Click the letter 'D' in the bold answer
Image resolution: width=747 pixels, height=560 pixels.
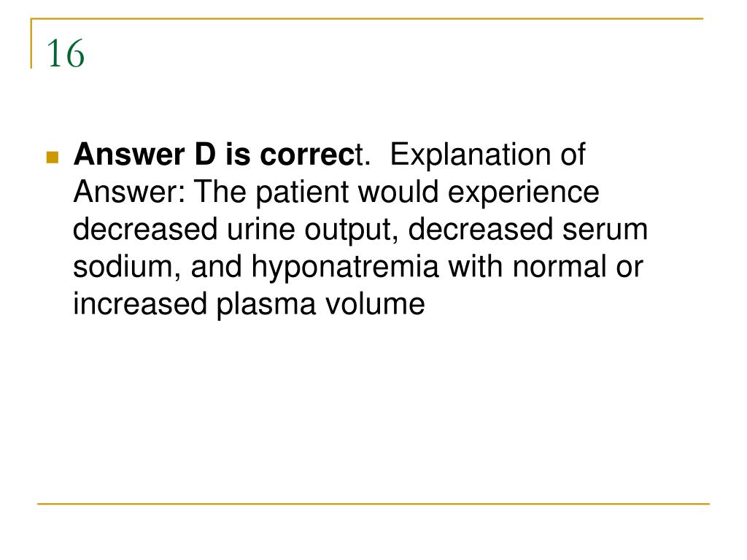coord(205,155)
